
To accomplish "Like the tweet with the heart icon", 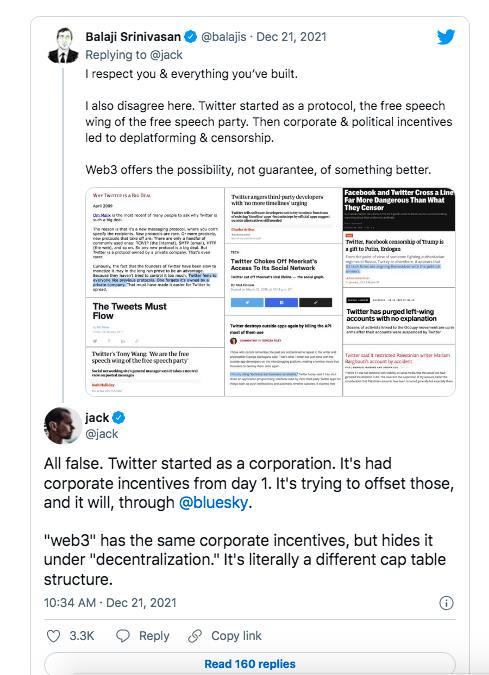I will click(53, 636).
